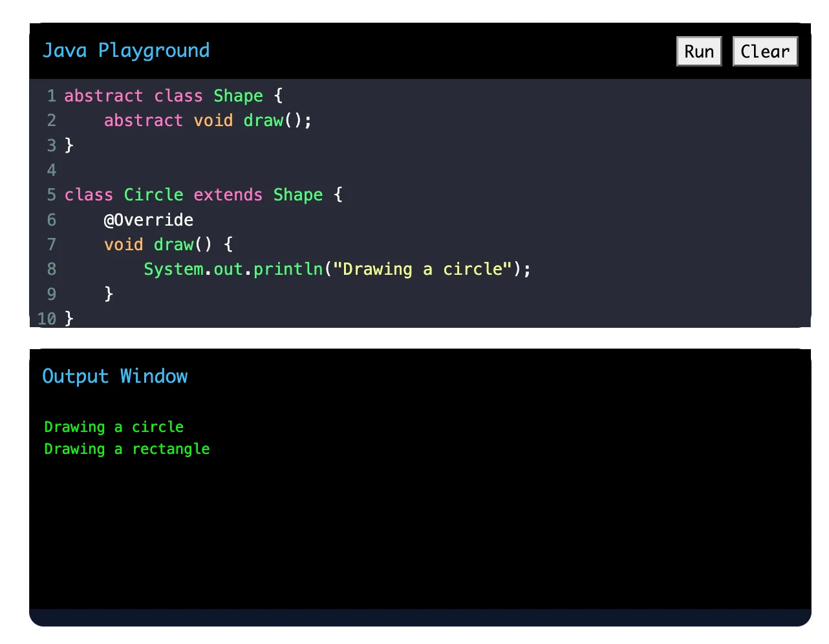
Task: Click line number 4 in the editor
Action: [52, 170]
